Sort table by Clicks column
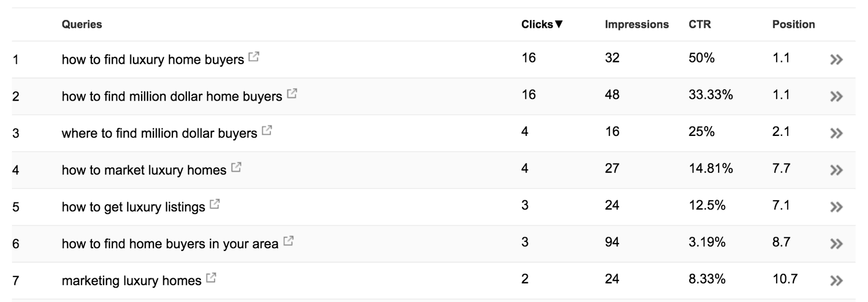The image size is (868, 302). pyautogui.click(x=542, y=24)
